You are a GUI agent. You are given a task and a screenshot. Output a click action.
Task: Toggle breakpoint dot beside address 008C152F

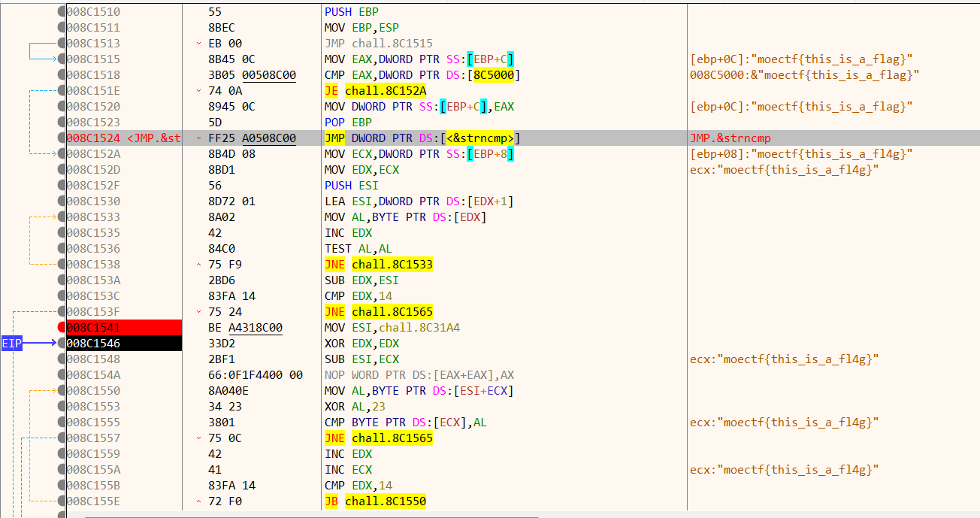click(62, 186)
